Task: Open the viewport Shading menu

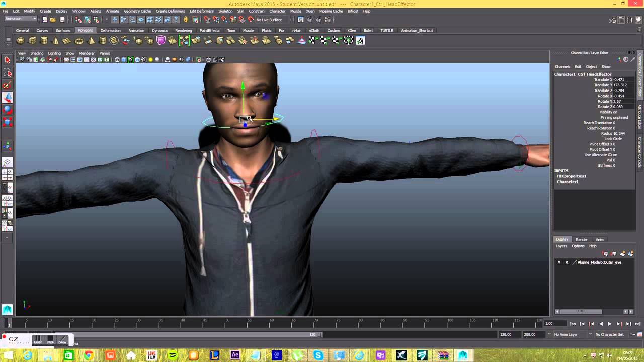Action: tap(37, 53)
